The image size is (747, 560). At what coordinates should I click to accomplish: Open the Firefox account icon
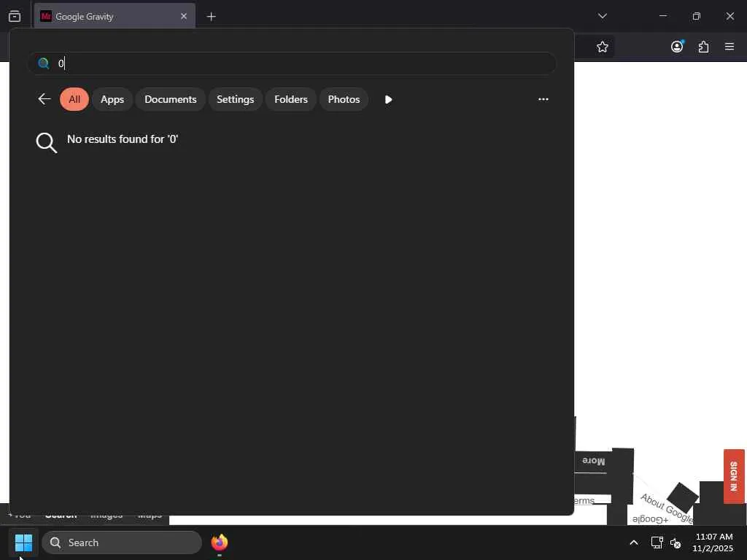pyautogui.click(x=677, y=47)
